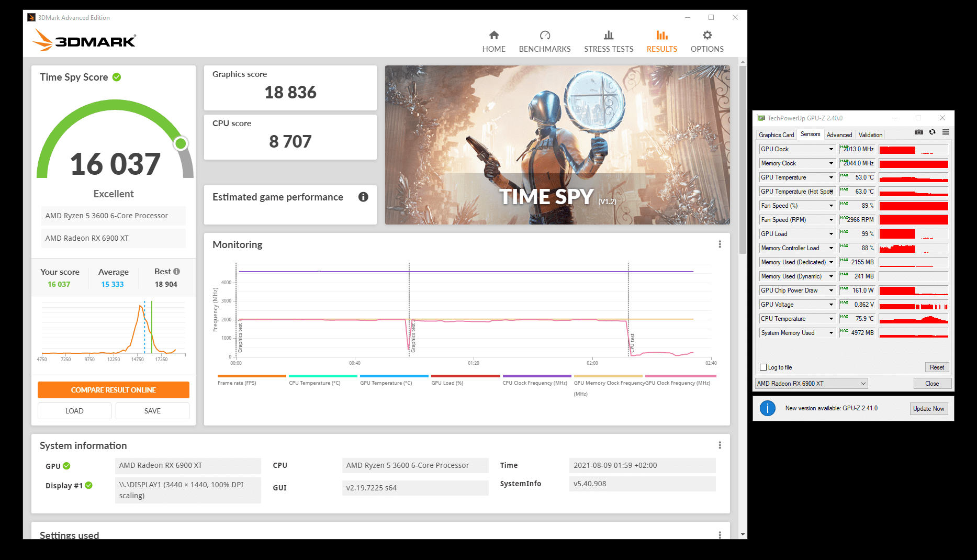Viewport: 977px width, 560px height.
Task: Expand the Fan Speed (RPM) sensor dropdown
Action: click(831, 220)
